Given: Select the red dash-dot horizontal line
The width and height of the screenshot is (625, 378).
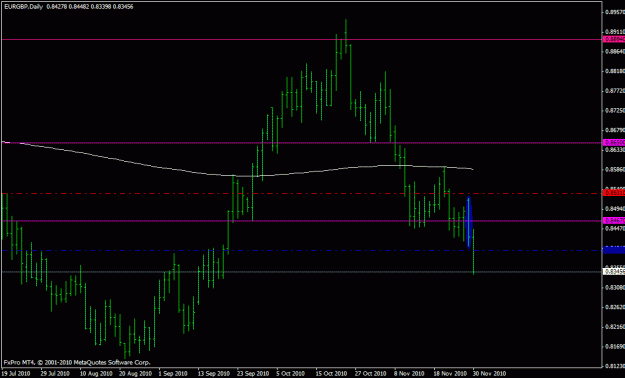Looking at the screenshot, I should (301, 194).
